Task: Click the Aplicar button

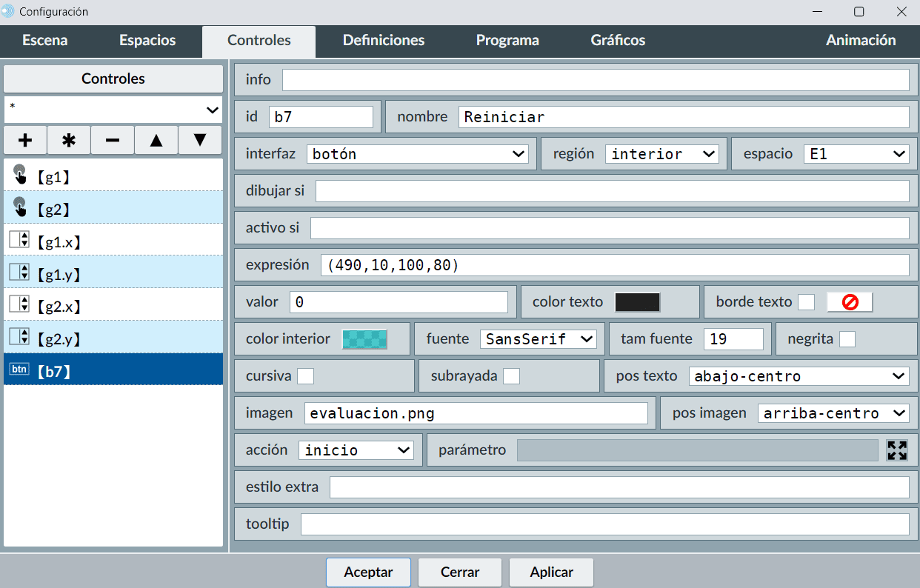Action: coord(551,572)
